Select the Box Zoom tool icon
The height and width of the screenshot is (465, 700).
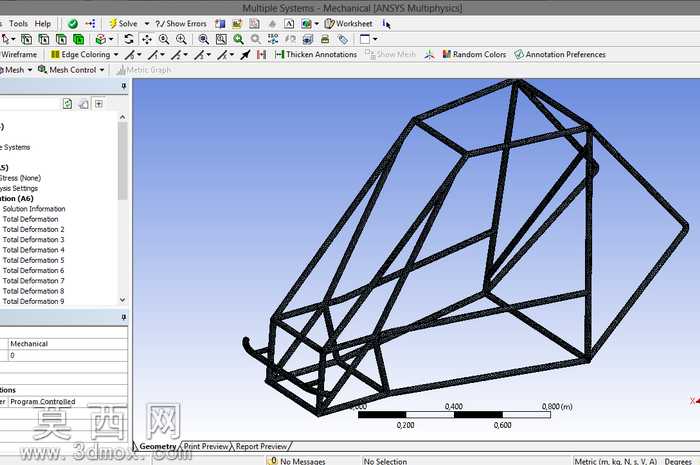point(181,39)
